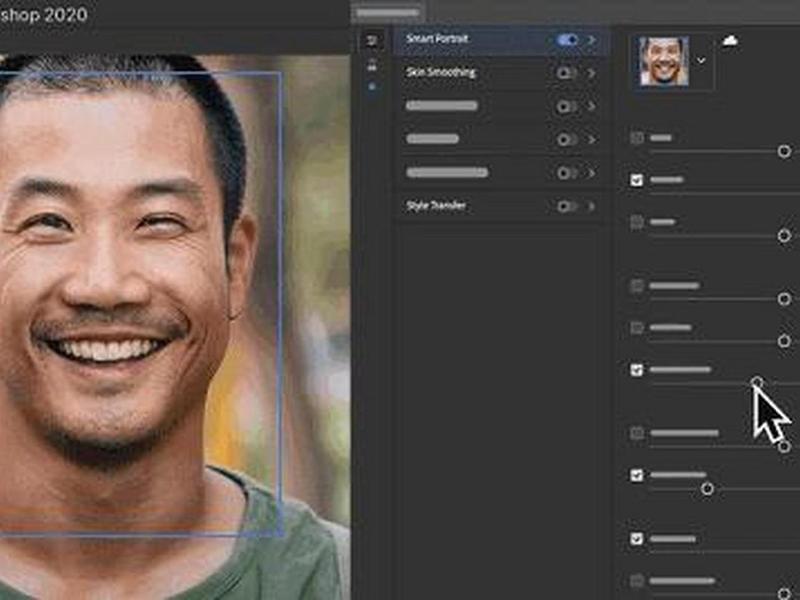Expand the Smart Portrait chevron arrow

point(592,40)
